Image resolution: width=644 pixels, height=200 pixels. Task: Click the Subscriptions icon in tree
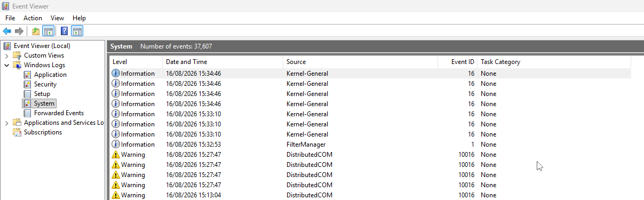click(x=17, y=132)
